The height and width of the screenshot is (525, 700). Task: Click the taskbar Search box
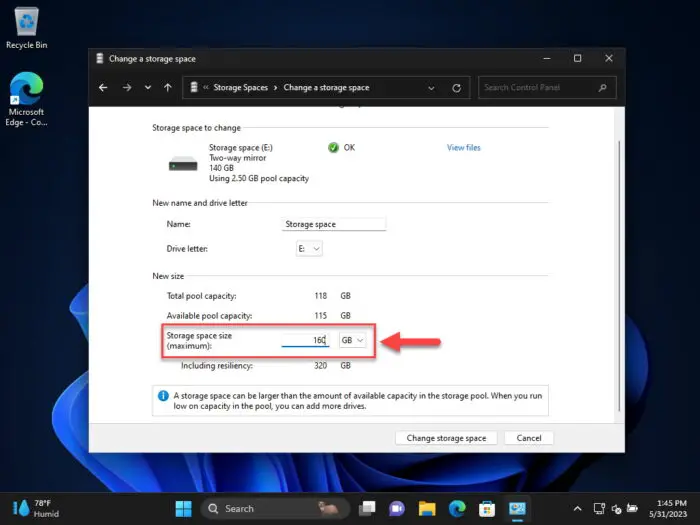tap(275, 508)
